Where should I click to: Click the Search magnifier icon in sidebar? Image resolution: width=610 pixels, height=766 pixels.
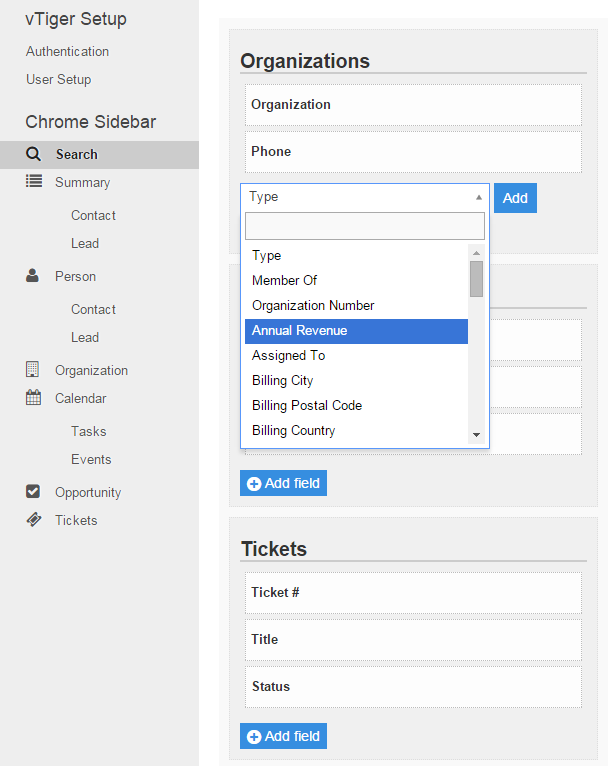(x=33, y=154)
